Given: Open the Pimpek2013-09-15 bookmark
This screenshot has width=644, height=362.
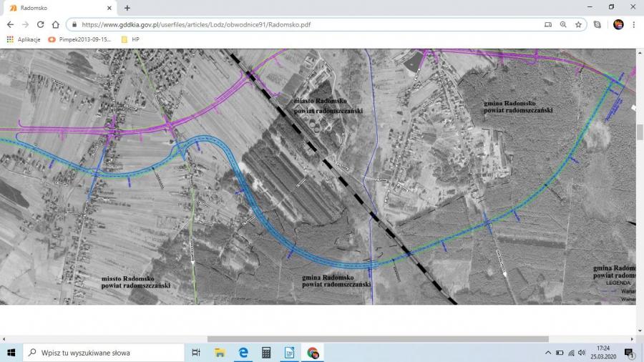Looking at the screenshot, I should pos(79,39).
